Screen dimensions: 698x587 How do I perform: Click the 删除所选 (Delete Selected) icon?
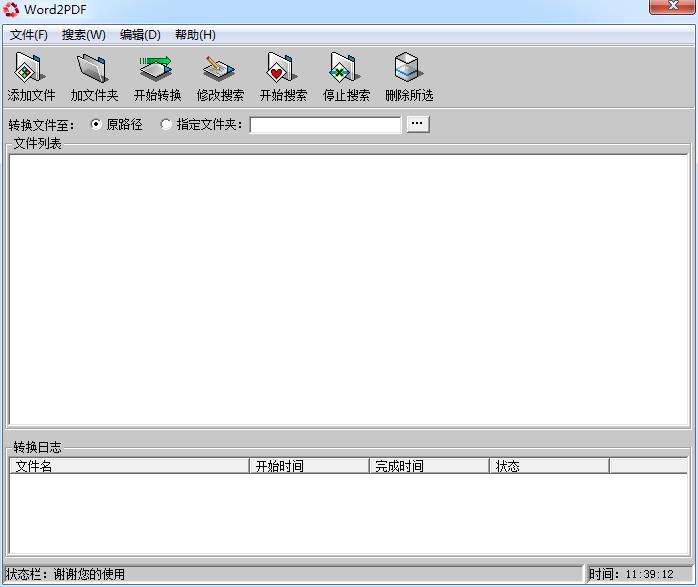(408, 70)
